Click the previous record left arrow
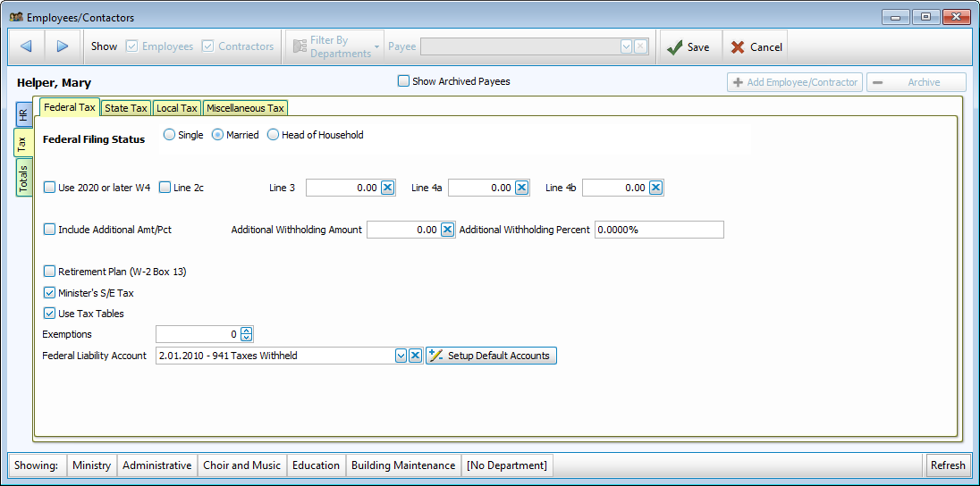Image resolution: width=980 pixels, height=486 pixels. click(x=26, y=46)
